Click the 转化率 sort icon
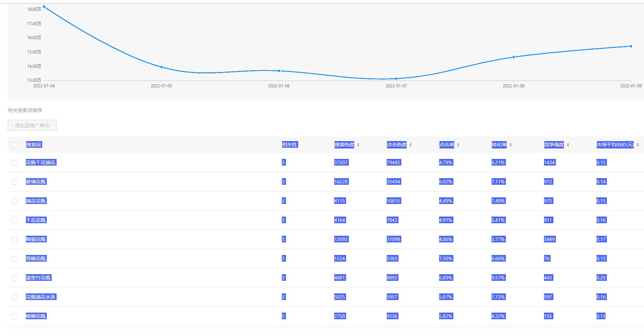 coord(510,145)
